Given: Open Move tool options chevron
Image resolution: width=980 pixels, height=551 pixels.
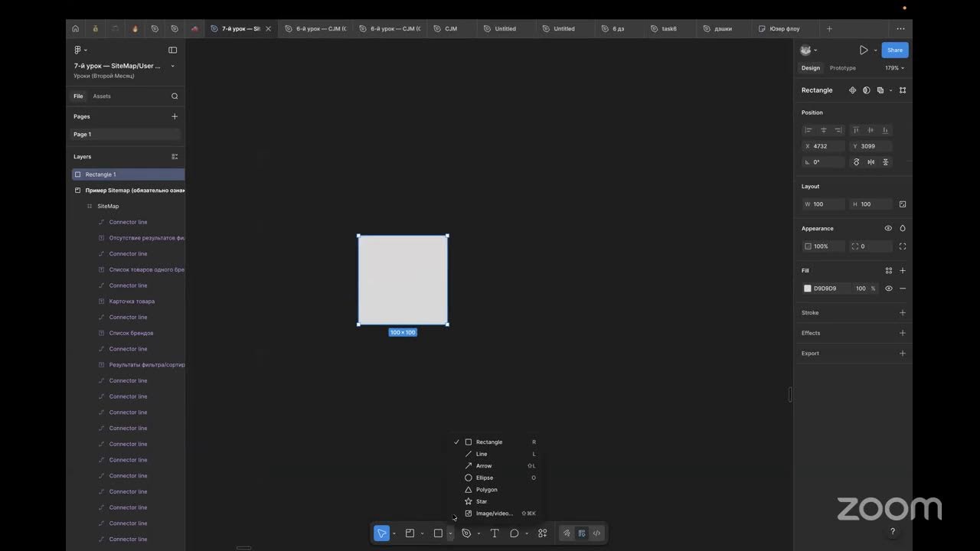Looking at the screenshot, I should (x=394, y=533).
